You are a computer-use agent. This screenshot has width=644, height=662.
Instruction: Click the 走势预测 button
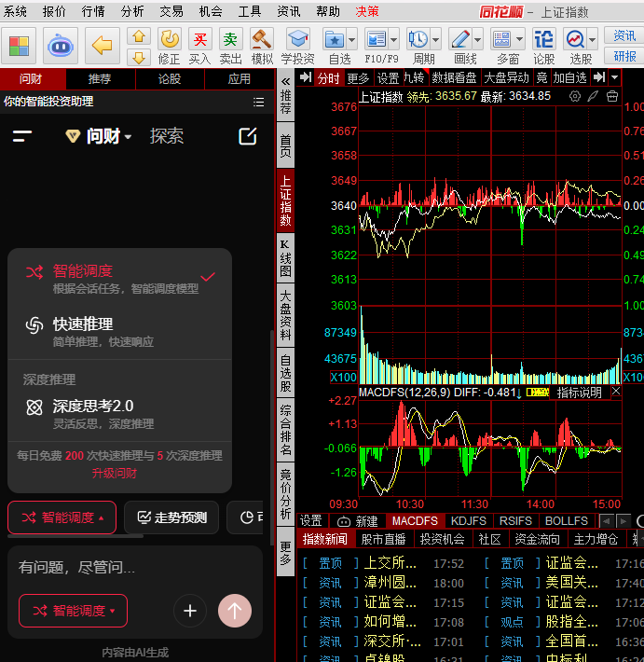pyautogui.click(x=171, y=517)
